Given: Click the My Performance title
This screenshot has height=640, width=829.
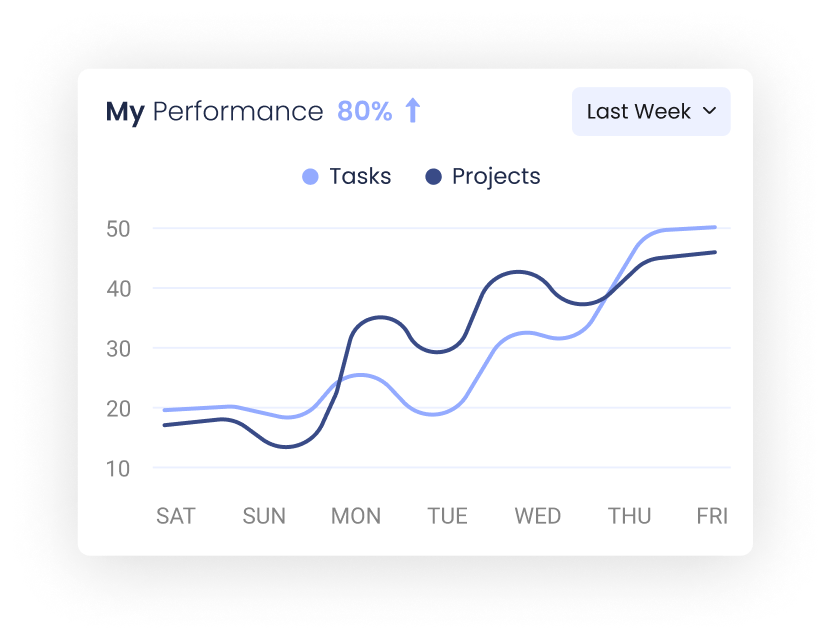Looking at the screenshot, I should tap(214, 111).
